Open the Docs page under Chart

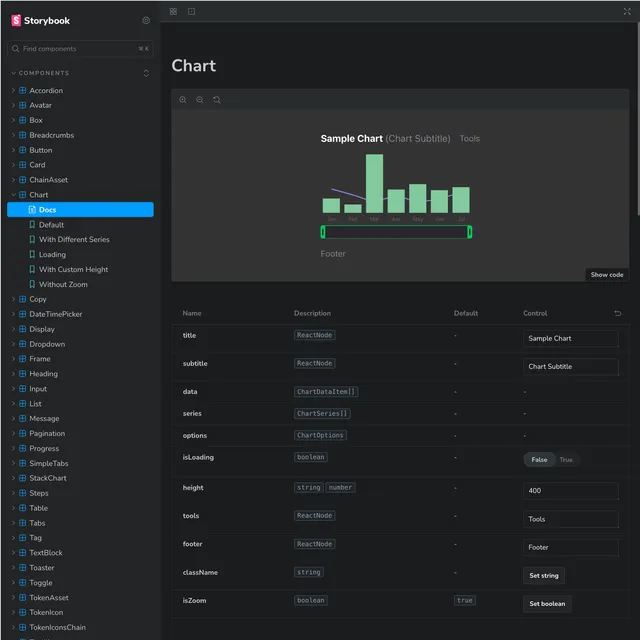[80, 209]
